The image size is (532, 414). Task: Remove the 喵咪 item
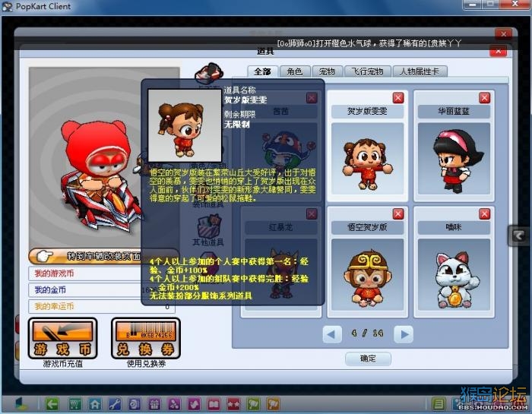click(485, 214)
